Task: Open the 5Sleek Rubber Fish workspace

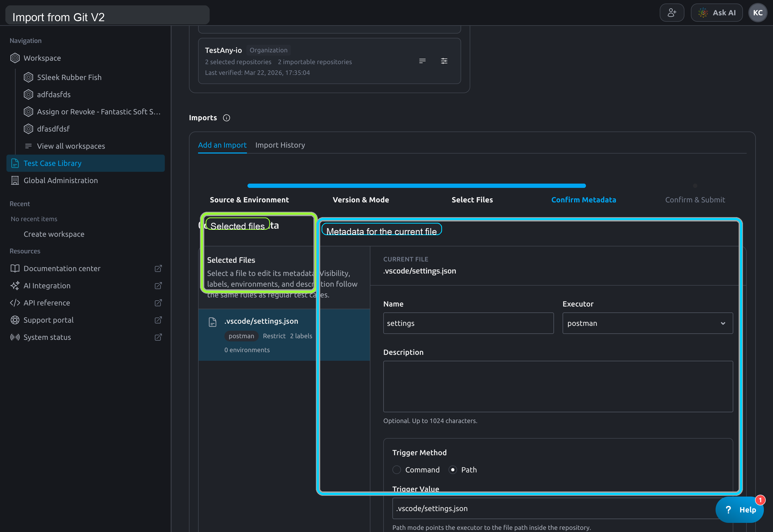Action: click(x=69, y=77)
